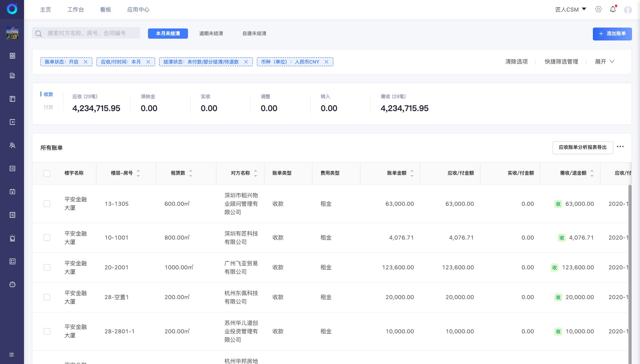Click the user avatar in the top right
The height and width of the screenshot is (364, 640).
[x=628, y=10]
